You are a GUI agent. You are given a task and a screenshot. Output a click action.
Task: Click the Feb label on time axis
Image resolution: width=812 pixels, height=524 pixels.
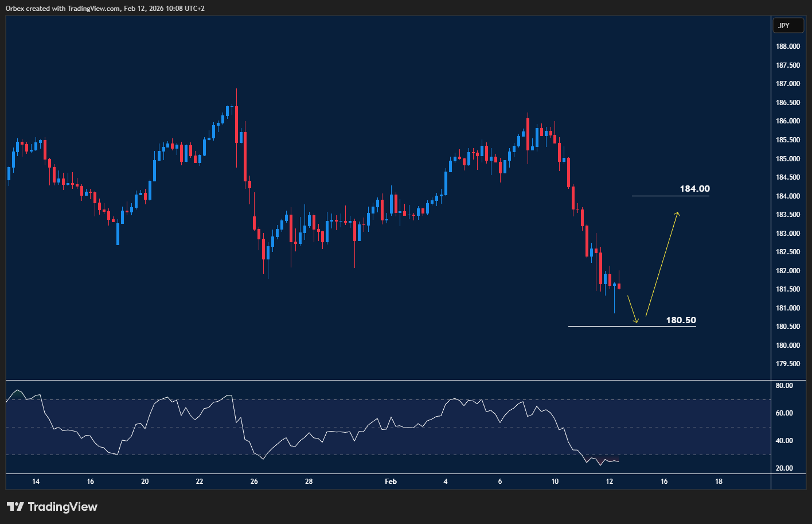[391, 482]
